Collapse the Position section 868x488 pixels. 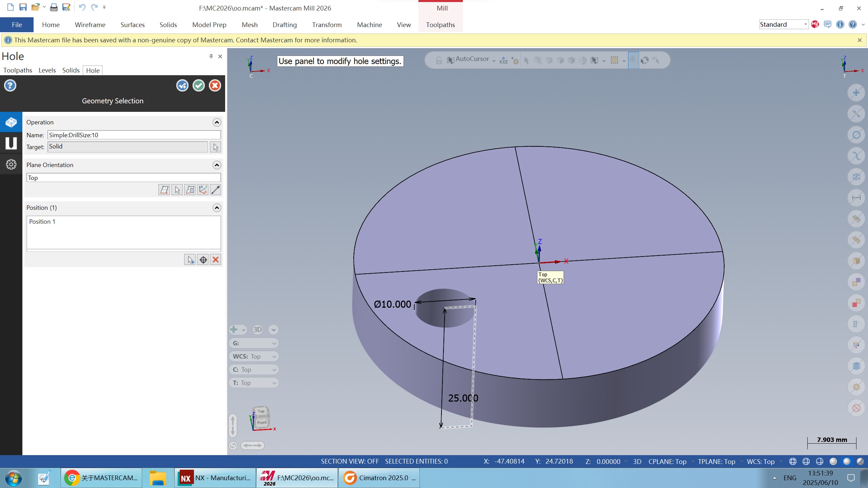pos(217,208)
